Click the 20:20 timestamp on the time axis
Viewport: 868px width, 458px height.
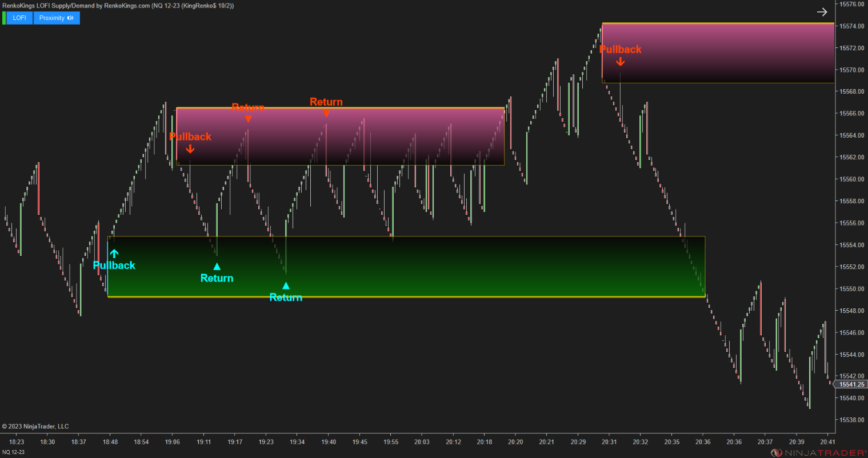515,441
